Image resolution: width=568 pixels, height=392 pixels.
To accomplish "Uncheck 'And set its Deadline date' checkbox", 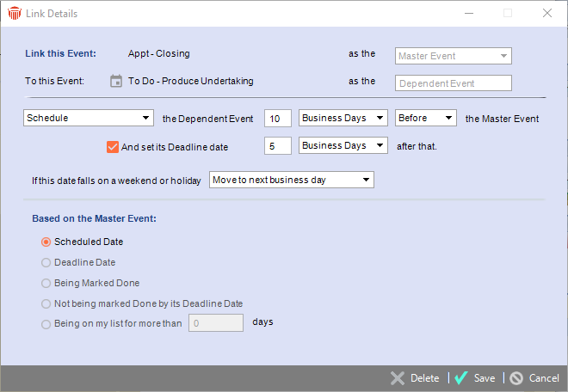I will coord(112,146).
